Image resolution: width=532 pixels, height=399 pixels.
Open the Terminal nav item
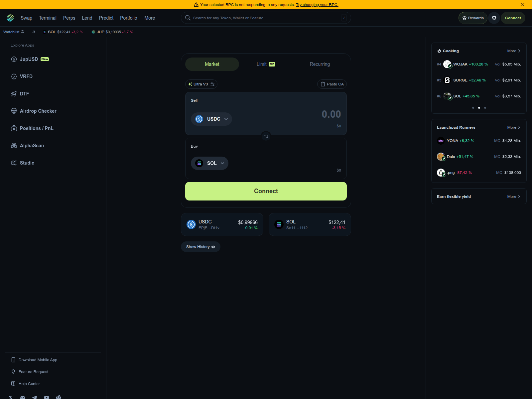48,18
